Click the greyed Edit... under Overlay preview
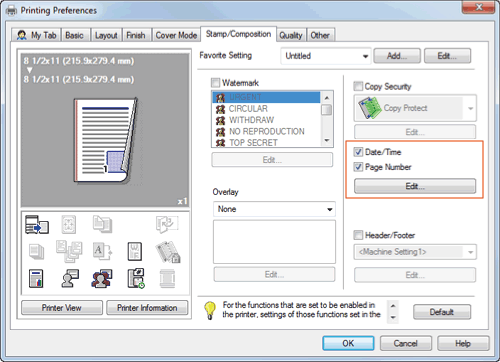The width and height of the screenshot is (500, 362). (x=274, y=274)
